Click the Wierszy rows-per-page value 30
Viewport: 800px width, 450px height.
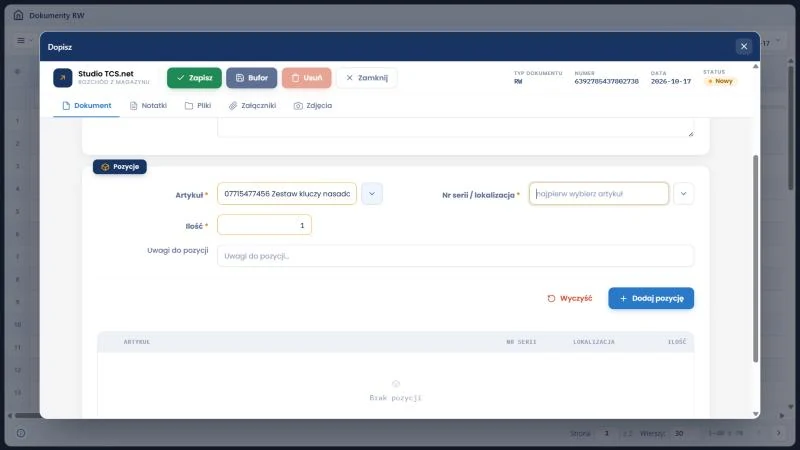click(x=679, y=433)
